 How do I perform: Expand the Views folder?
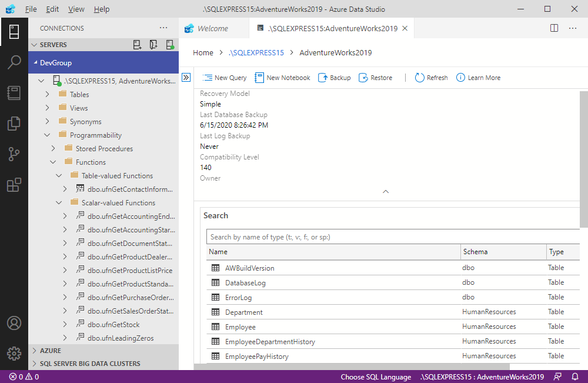47,108
